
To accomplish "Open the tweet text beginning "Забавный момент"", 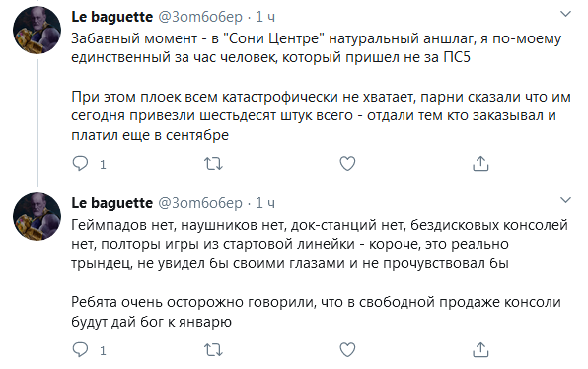I will pyautogui.click(x=316, y=48).
